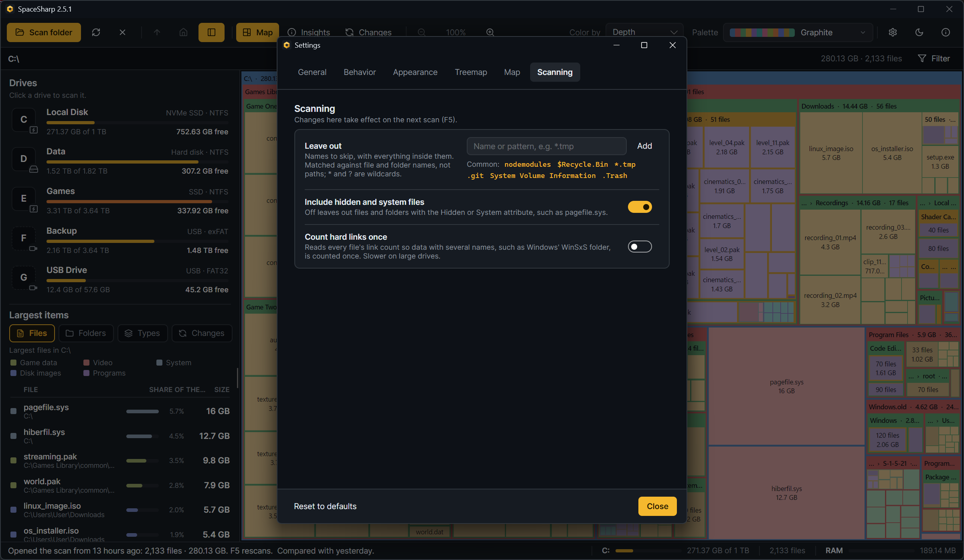Click the rescan refresh icon in toolbar
The height and width of the screenshot is (560, 964).
[x=96, y=32]
